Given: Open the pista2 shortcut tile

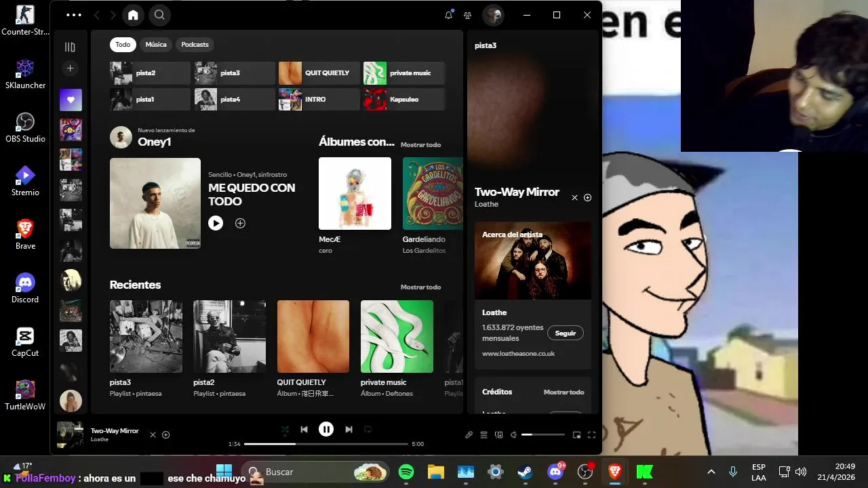Looking at the screenshot, I should point(150,73).
